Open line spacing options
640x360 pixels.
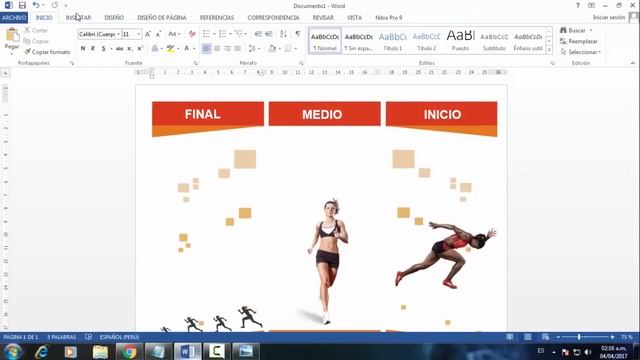[254, 49]
